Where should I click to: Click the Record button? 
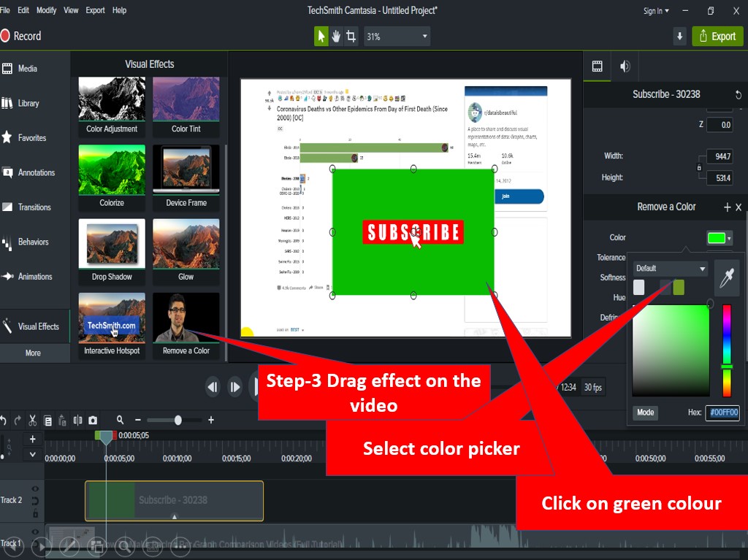[21, 36]
